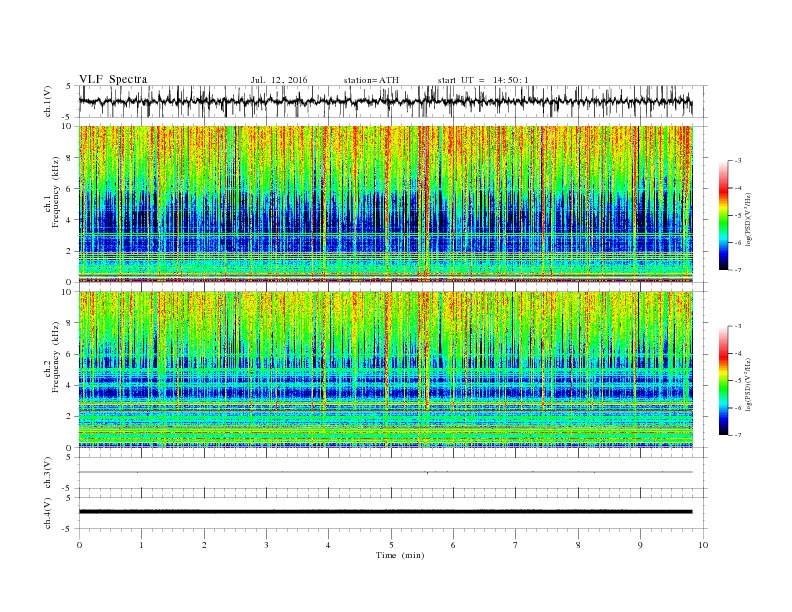
Task: Click the "10" kHz tick of ch.1 spectrogram
Action: (x=68, y=126)
